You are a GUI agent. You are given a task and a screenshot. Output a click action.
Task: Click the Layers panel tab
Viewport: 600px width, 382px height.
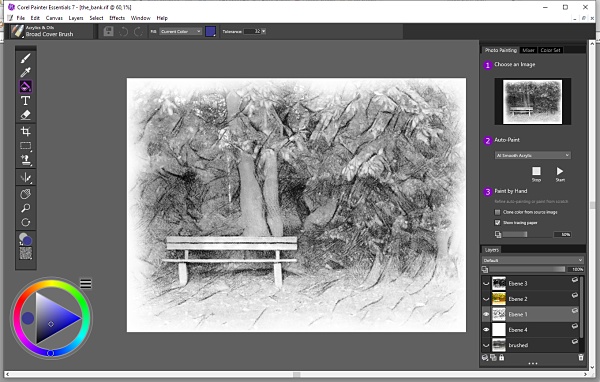click(492, 250)
